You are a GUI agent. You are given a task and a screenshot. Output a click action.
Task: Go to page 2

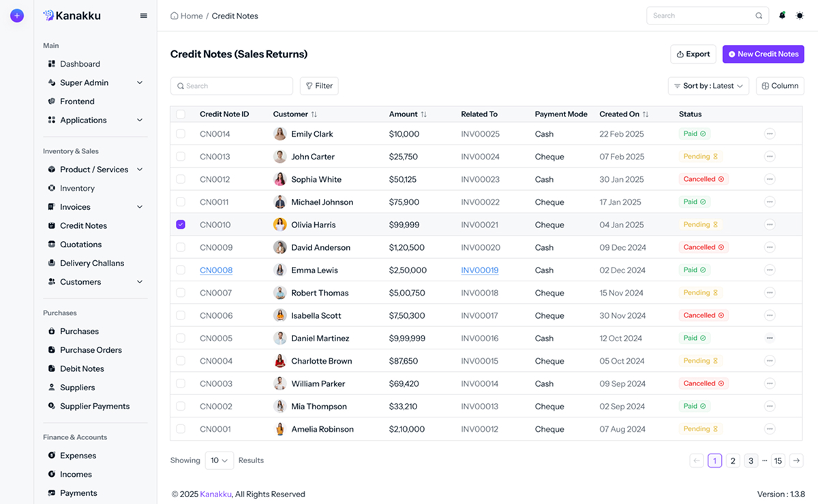(733, 461)
